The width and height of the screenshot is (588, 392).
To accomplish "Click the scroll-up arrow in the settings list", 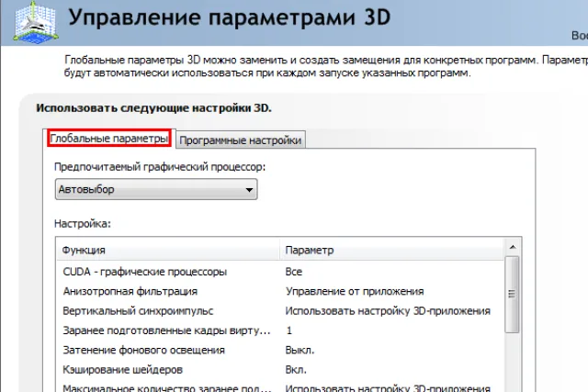I will (x=513, y=247).
